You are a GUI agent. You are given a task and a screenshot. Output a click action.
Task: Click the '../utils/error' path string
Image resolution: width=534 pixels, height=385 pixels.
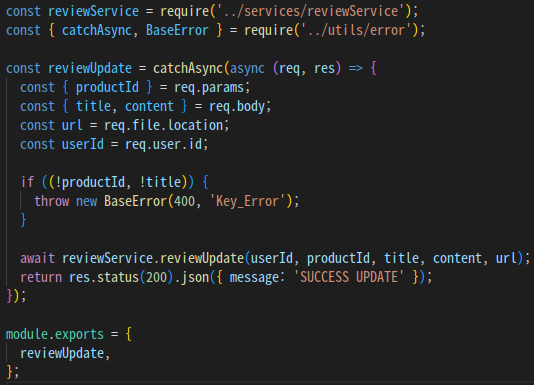pyautogui.click(x=356, y=30)
